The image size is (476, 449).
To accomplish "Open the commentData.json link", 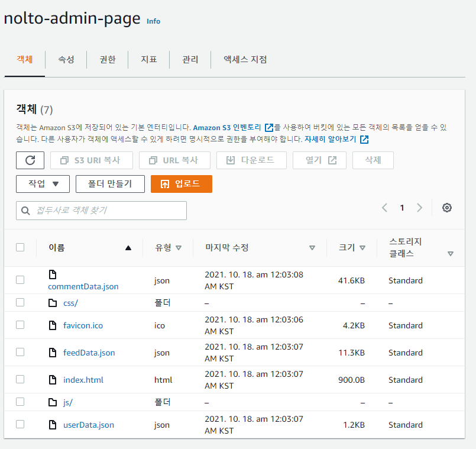I will (x=83, y=286).
